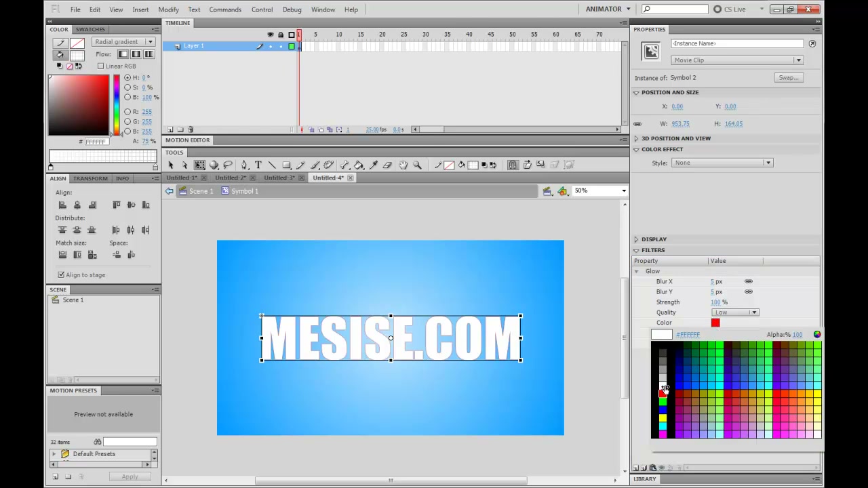Toggle the Align to stage checkbox
868x488 pixels.
coord(61,274)
